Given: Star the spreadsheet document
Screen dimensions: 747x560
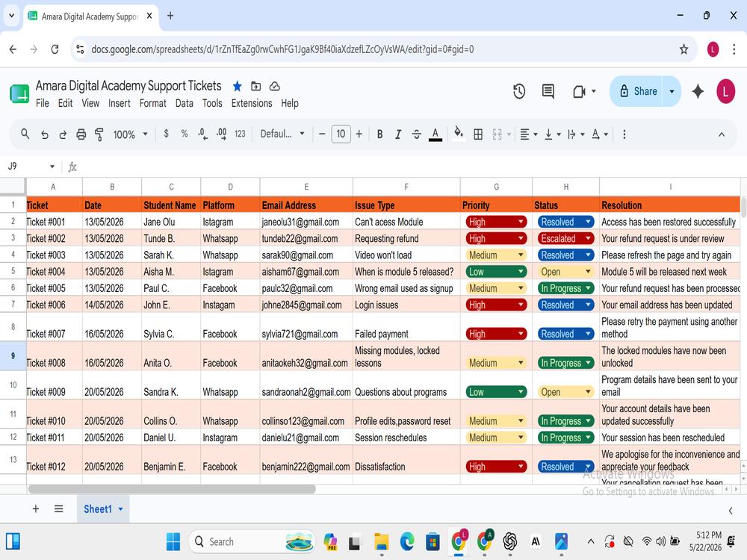Looking at the screenshot, I should coord(238,86).
